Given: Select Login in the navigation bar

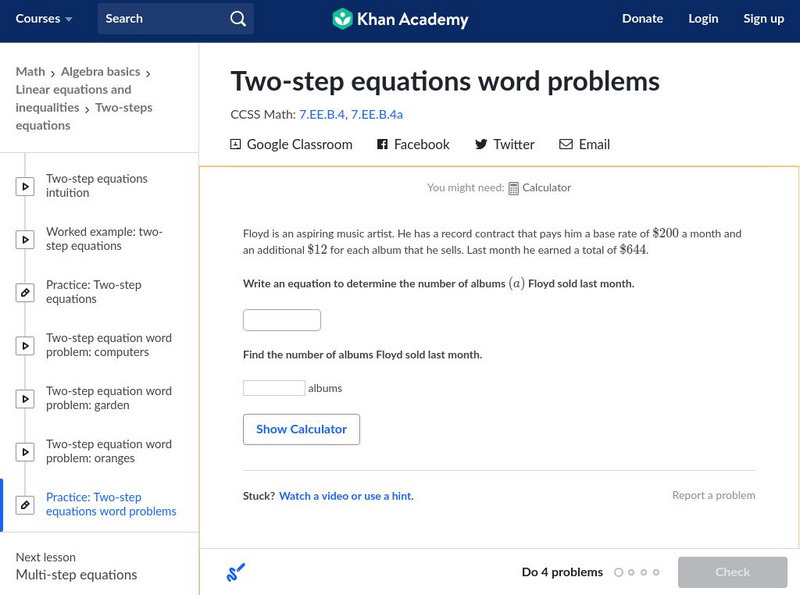Looking at the screenshot, I should [x=703, y=18].
